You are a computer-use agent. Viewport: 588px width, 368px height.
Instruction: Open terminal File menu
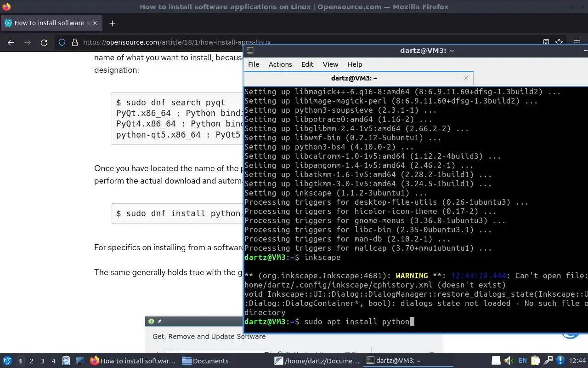pos(254,64)
